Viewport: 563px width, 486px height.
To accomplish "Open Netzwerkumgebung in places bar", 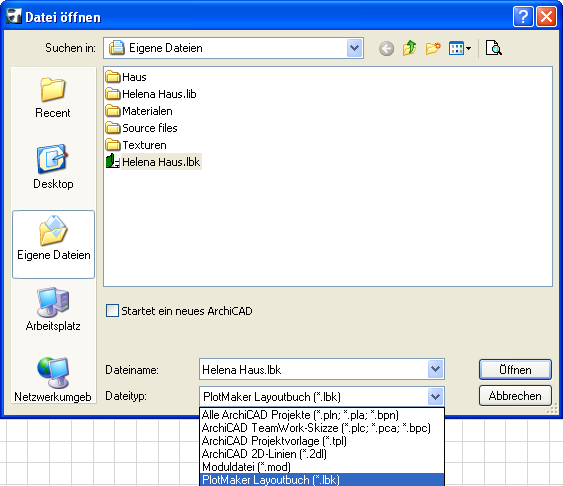I will pos(53,380).
